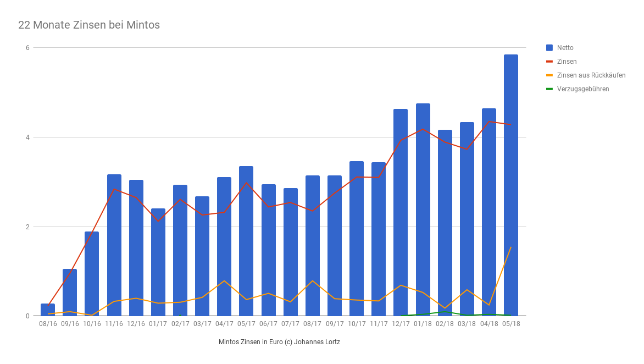This screenshot has width=644, height=364.
Task: Select the Netto bar for 06/17
Action: (x=269, y=250)
